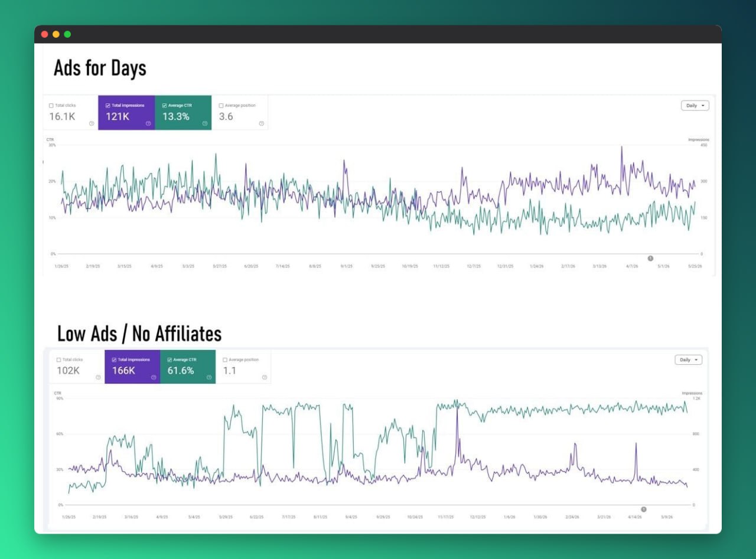Viewport: 756px width, 559px height.
Task: Open help icon on 13.3% Average CTR card
Action: (205, 123)
